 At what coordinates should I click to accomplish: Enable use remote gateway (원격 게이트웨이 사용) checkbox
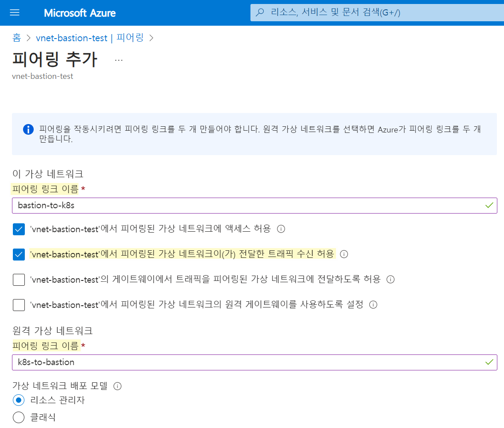(19, 305)
